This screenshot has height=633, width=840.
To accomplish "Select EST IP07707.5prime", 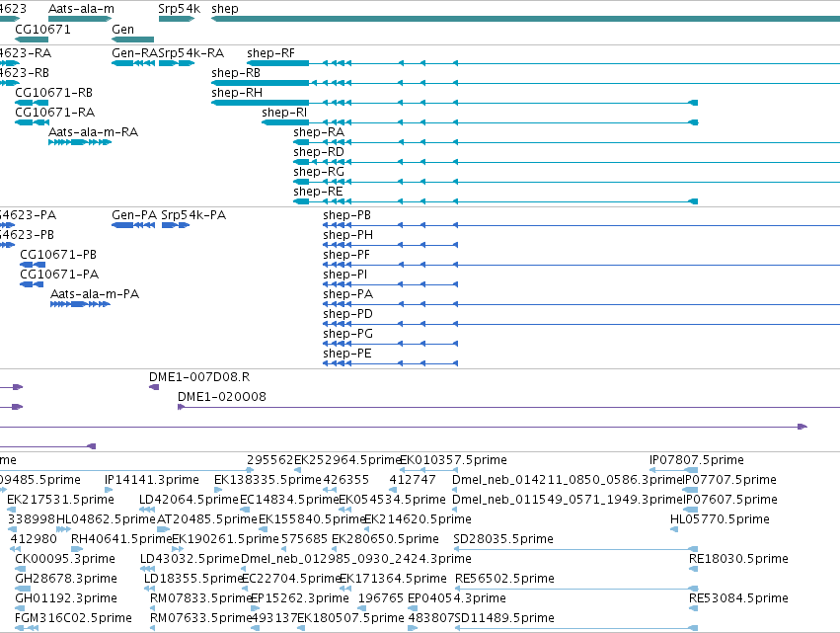I will pos(729,480).
